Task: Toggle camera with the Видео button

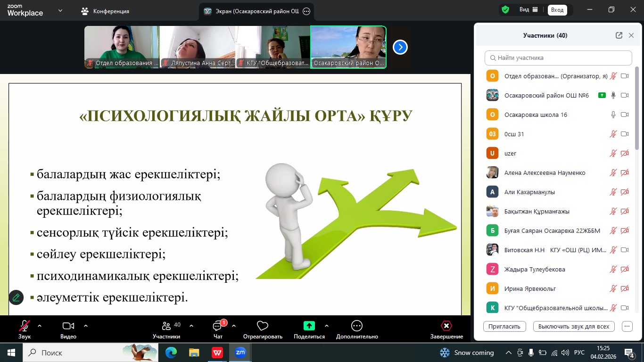Action: point(68,326)
